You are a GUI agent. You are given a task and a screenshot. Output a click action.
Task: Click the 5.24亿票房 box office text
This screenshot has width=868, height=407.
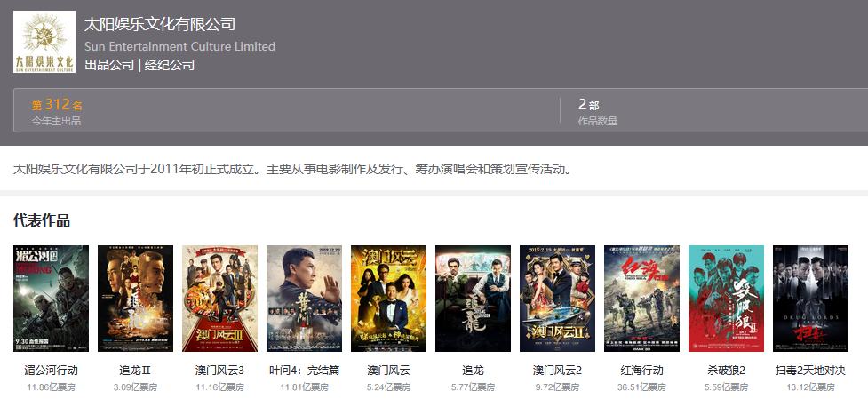pos(388,387)
